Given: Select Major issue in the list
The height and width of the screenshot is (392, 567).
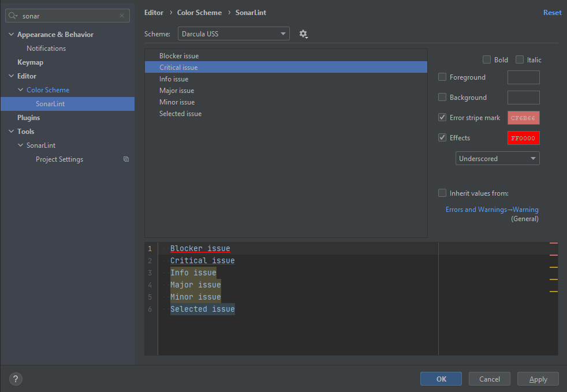Looking at the screenshot, I should click(x=177, y=91).
